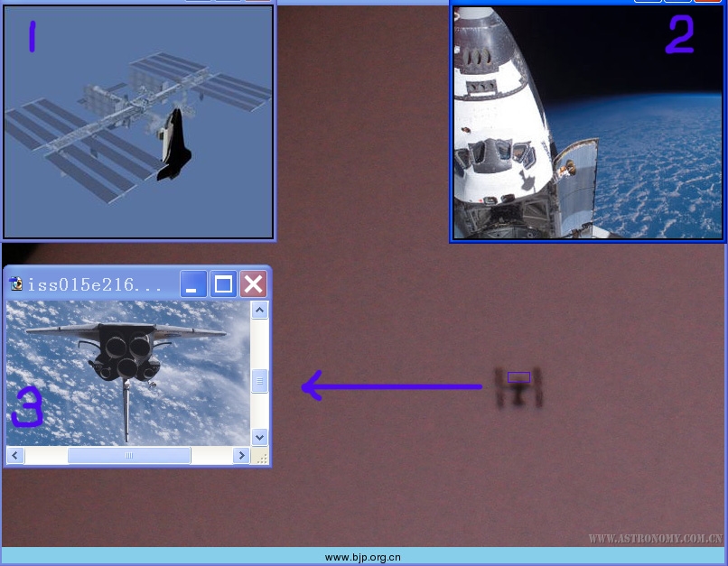This screenshot has width=728, height=566.
Task: Open the www.bjp.org.cn link
Action: pyautogui.click(x=362, y=558)
